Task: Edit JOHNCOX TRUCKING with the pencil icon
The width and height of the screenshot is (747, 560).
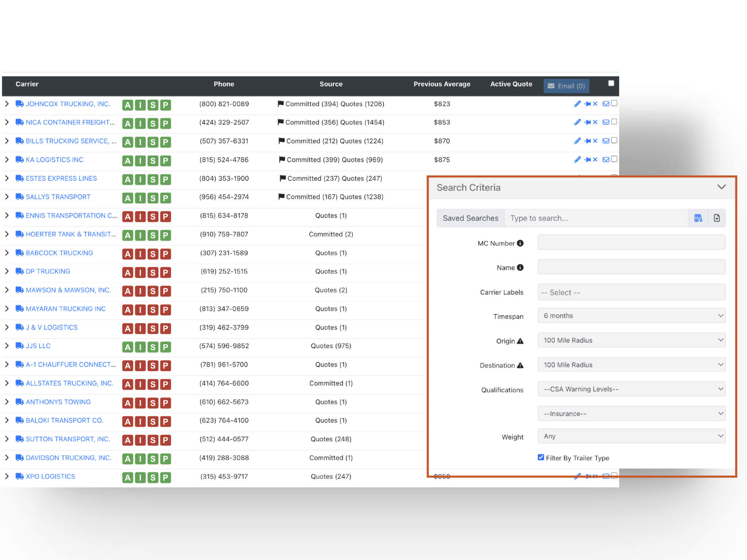Action: pos(577,104)
